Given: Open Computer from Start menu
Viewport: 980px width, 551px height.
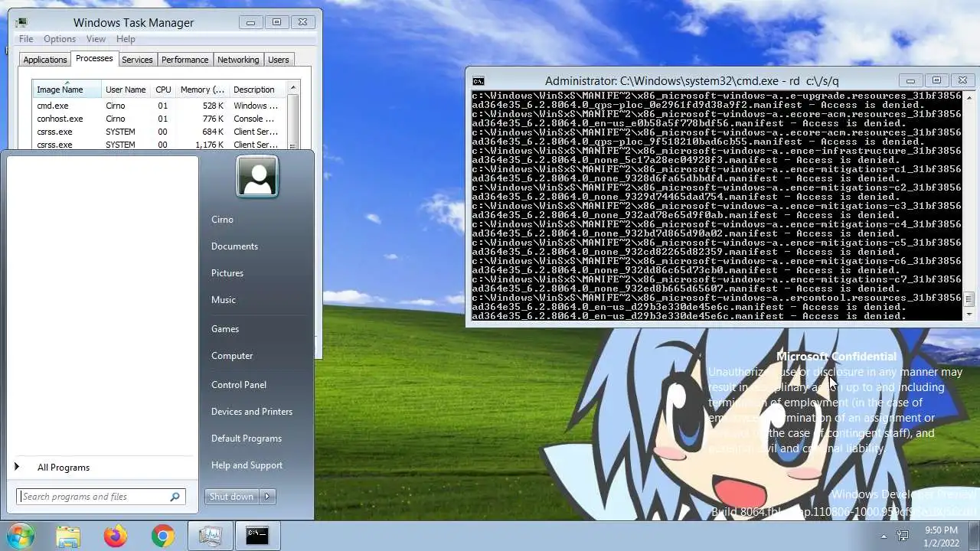Looking at the screenshot, I should point(232,356).
